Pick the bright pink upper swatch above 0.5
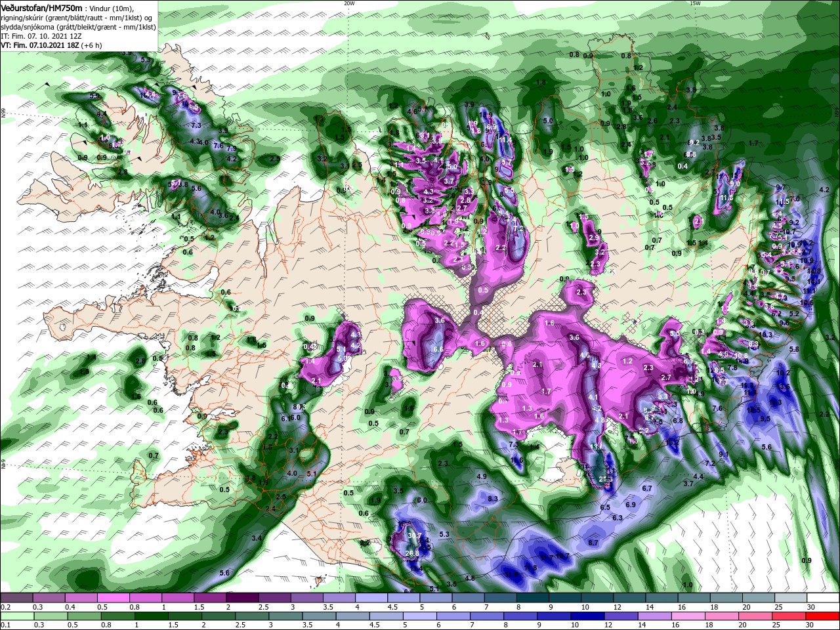840x630 pixels. click(x=113, y=598)
